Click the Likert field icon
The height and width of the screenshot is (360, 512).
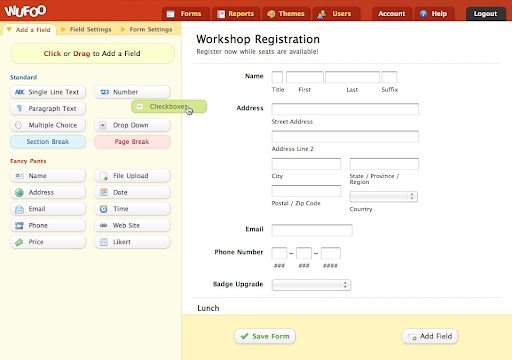coord(104,242)
